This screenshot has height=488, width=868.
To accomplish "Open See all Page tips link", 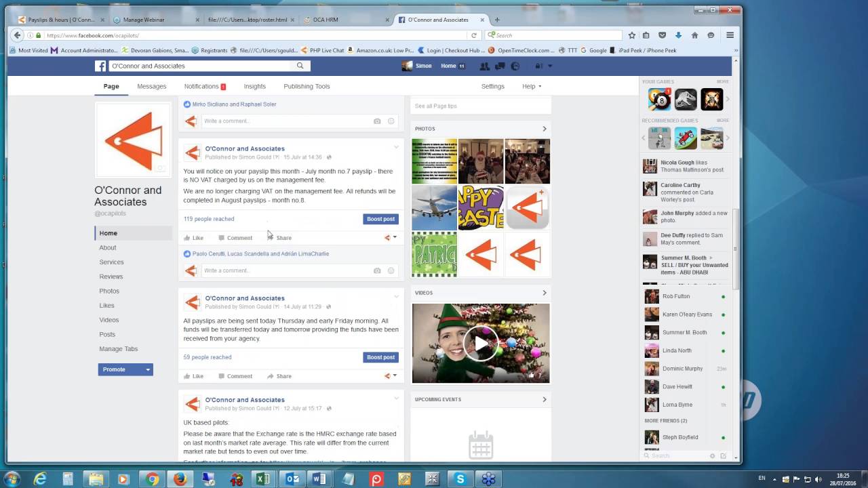I will tap(436, 106).
